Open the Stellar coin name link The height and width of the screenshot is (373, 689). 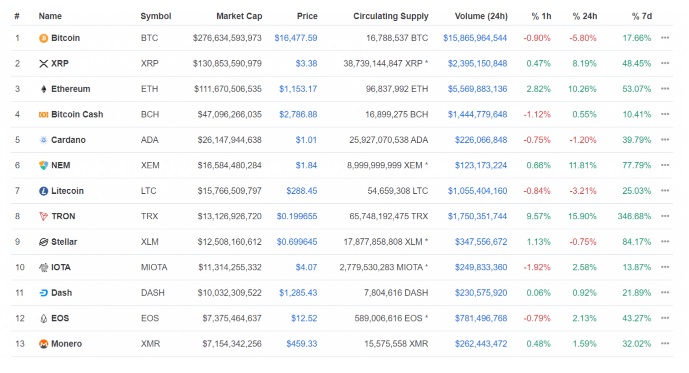[64, 242]
